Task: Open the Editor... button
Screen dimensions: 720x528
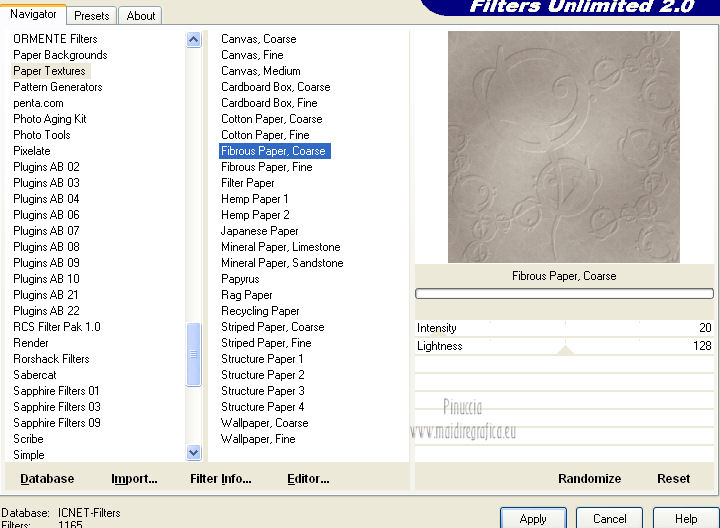Action: 308,478
